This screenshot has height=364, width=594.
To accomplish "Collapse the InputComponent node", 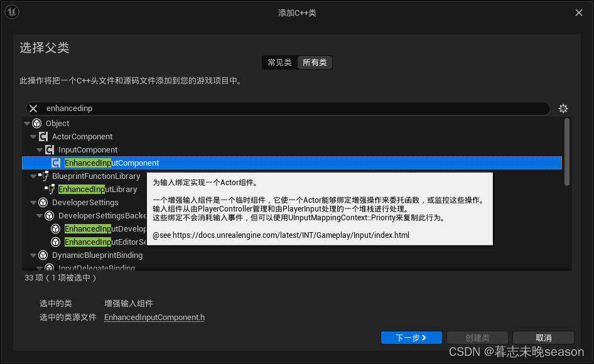I will (x=40, y=150).
